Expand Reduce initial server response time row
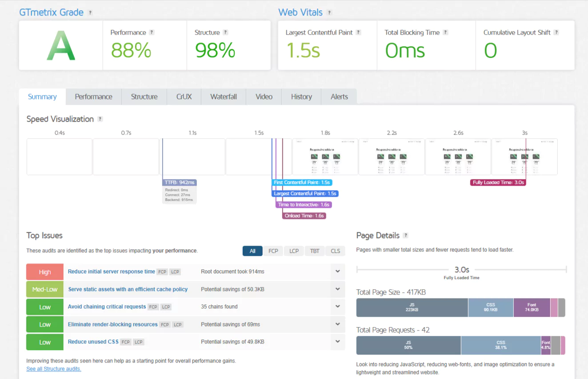The height and width of the screenshot is (379, 588). (x=338, y=271)
